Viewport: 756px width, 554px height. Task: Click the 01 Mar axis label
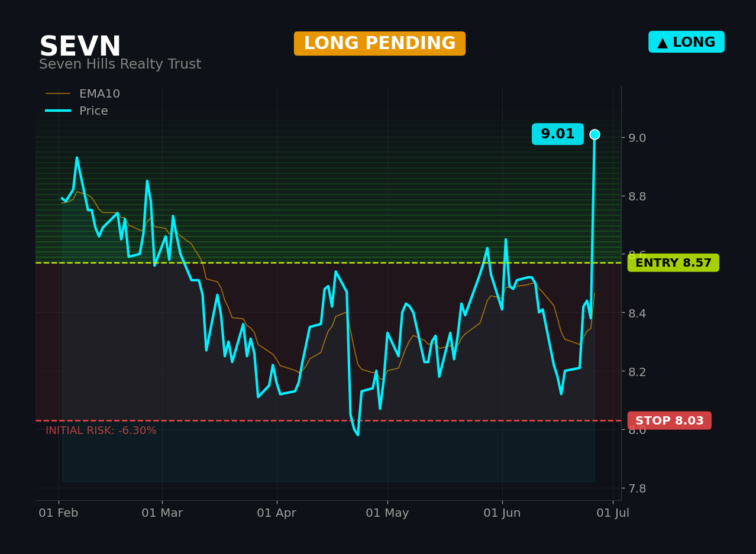(x=162, y=513)
